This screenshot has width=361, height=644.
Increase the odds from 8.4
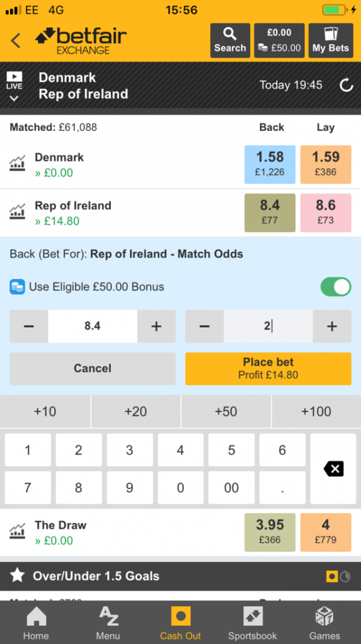pyautogui.click(x=156, y=326)
